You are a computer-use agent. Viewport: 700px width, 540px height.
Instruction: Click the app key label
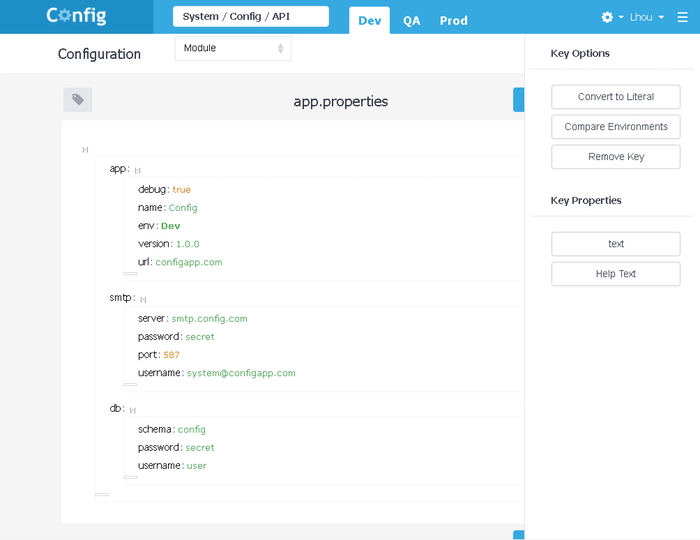point(118,169)
